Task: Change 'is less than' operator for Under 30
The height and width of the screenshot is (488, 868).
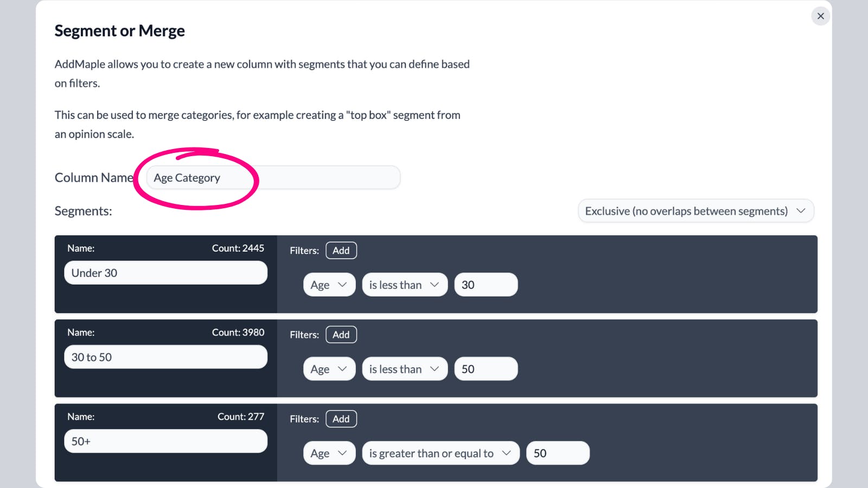Action: (404, 285)
